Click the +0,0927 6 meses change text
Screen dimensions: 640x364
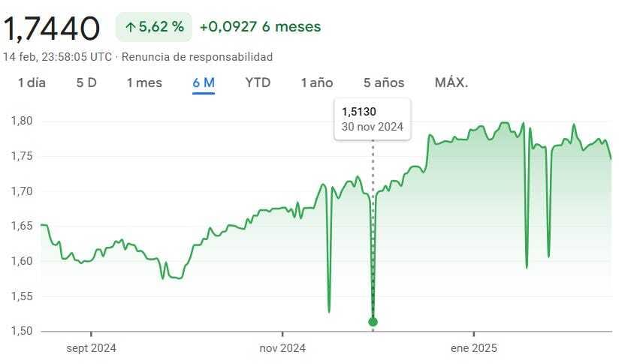[x=261, y=27]
